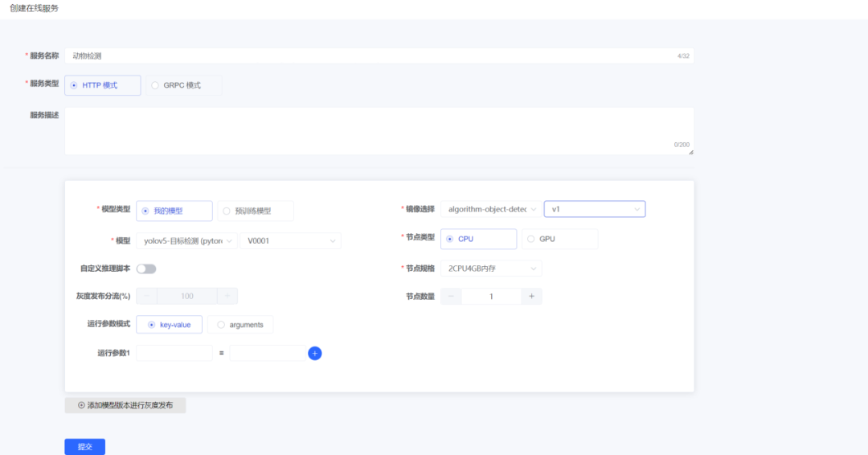Image resolution: width=868 pixels, height=455 pixels.
Task: Click the 提交 submit button
Action: pos(84,447)
